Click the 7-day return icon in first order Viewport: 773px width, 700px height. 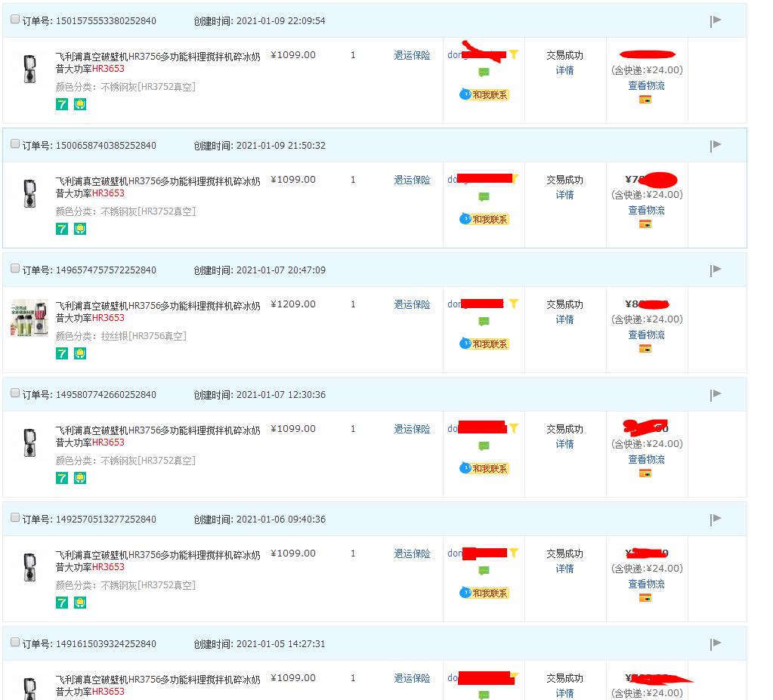pyautogui.click(x=62, y=104)
